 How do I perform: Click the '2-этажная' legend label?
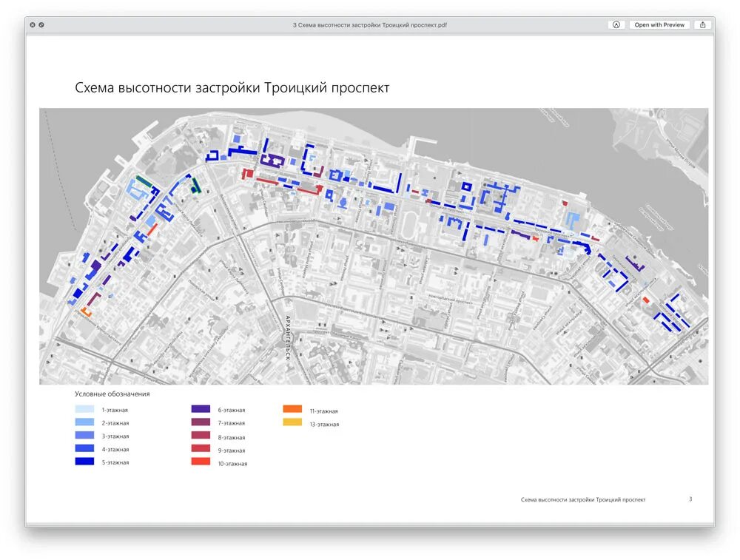tap(115, 423)
